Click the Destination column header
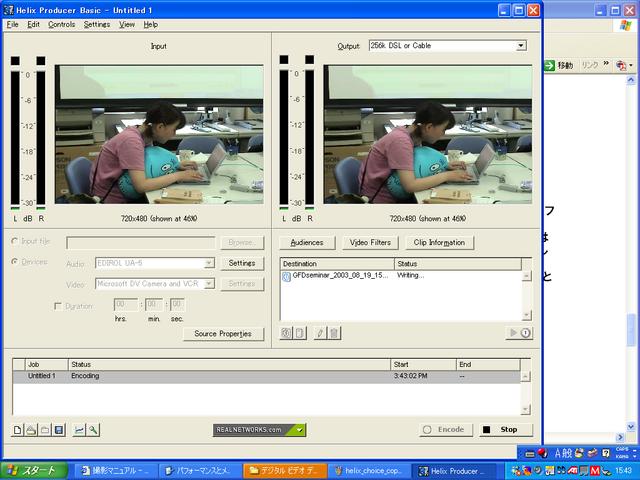 pos(337,264)
